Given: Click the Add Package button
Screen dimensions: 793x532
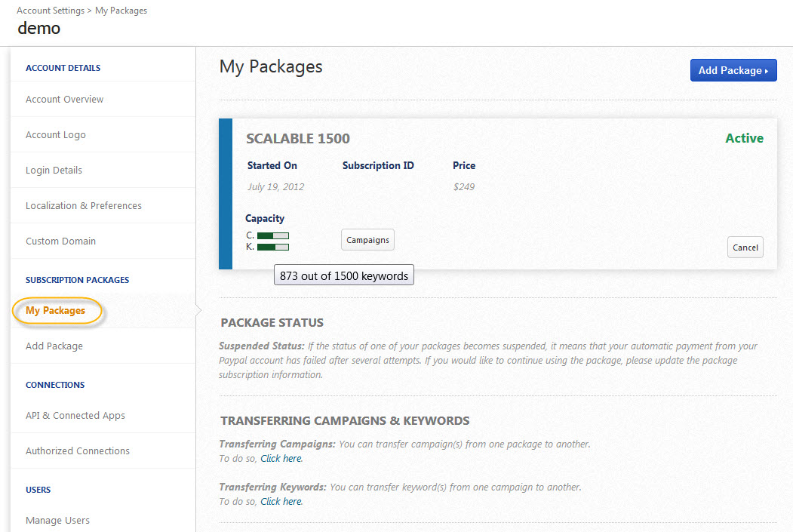Looking at the screenshot, I should coord(733,70).
